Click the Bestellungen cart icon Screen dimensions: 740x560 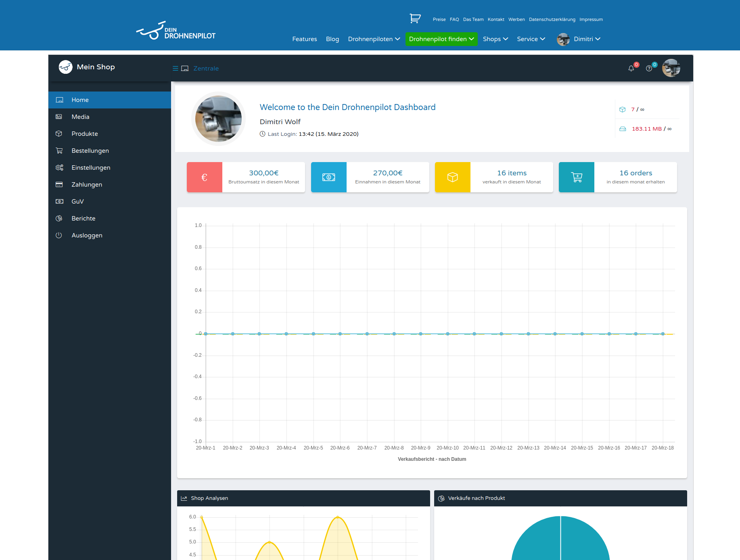(59, 151)
